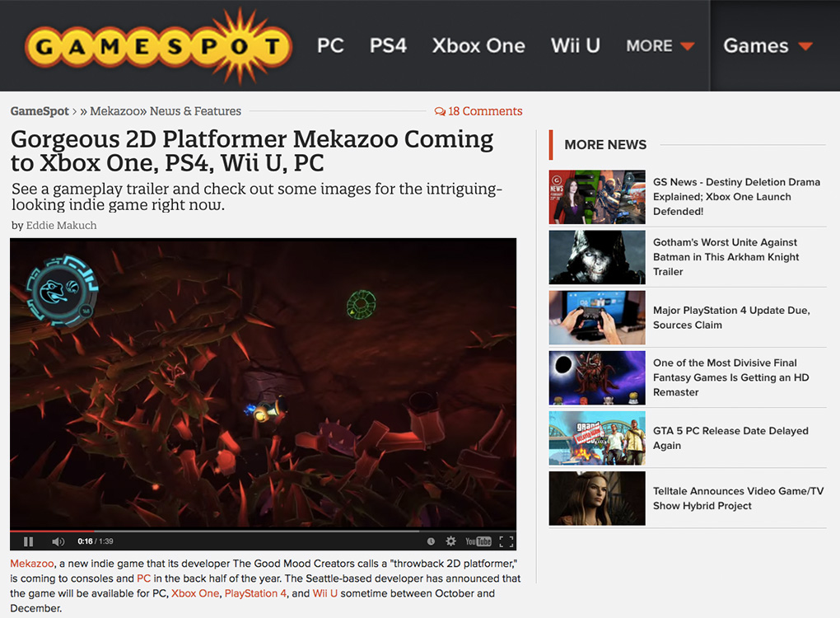Open author Eddie Makuch's page

(62, 226)
